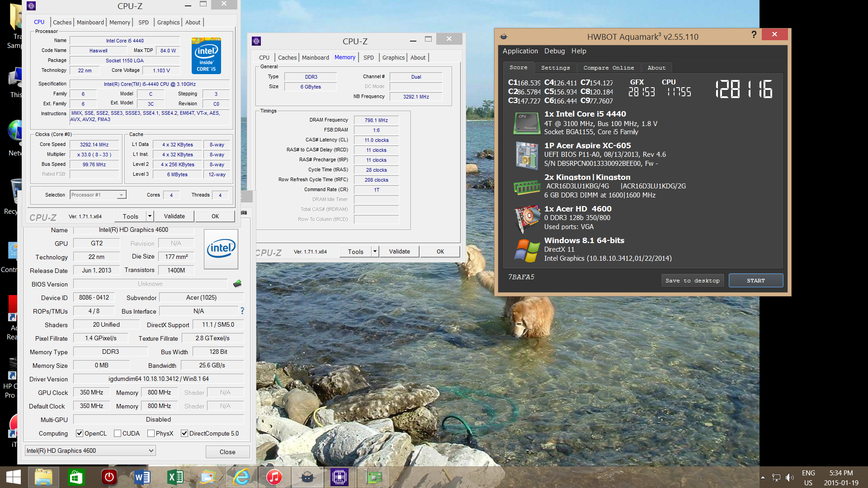Click the volume speaker tray icon
Screen dimensions: 868x488
(x=789, y=478)
